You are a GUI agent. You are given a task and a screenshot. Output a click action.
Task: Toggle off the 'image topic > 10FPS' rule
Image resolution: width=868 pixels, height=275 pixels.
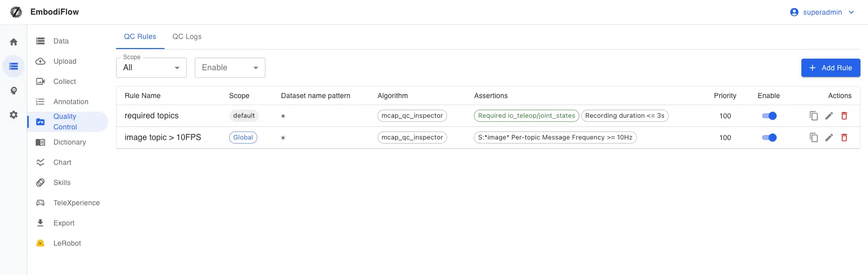[x=769, y=137]
